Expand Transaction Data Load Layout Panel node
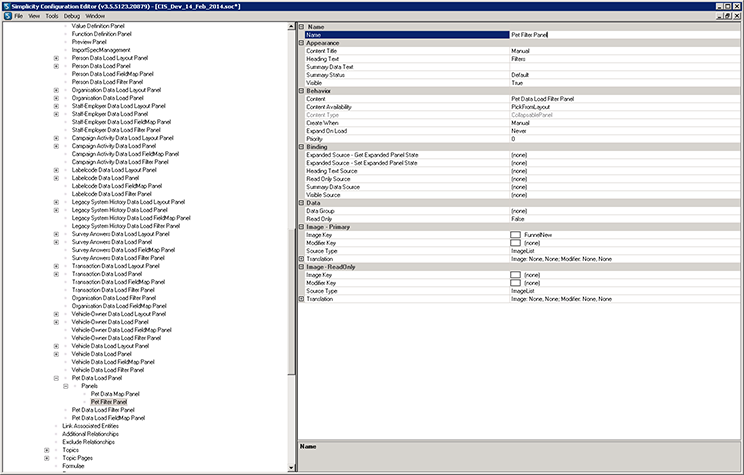 56,266
